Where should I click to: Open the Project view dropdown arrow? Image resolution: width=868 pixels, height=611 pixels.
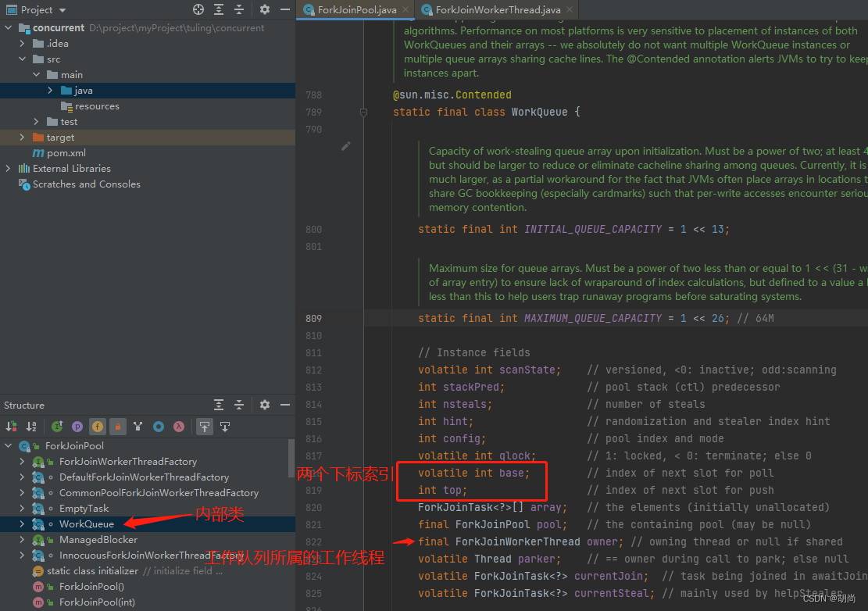pyautogui.click(x=63, y=10)
